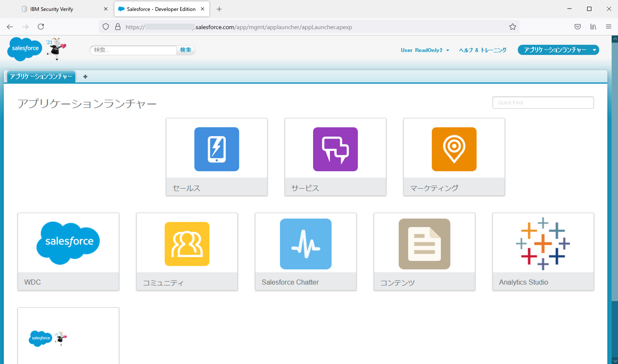
Task: Click the Salesforce Chatter label
Action: [x=290, y=282]
